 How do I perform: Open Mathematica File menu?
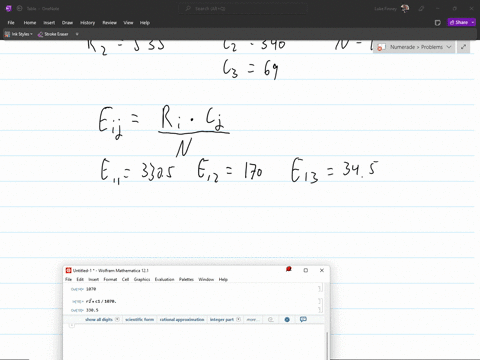click(x=68, y=279)
